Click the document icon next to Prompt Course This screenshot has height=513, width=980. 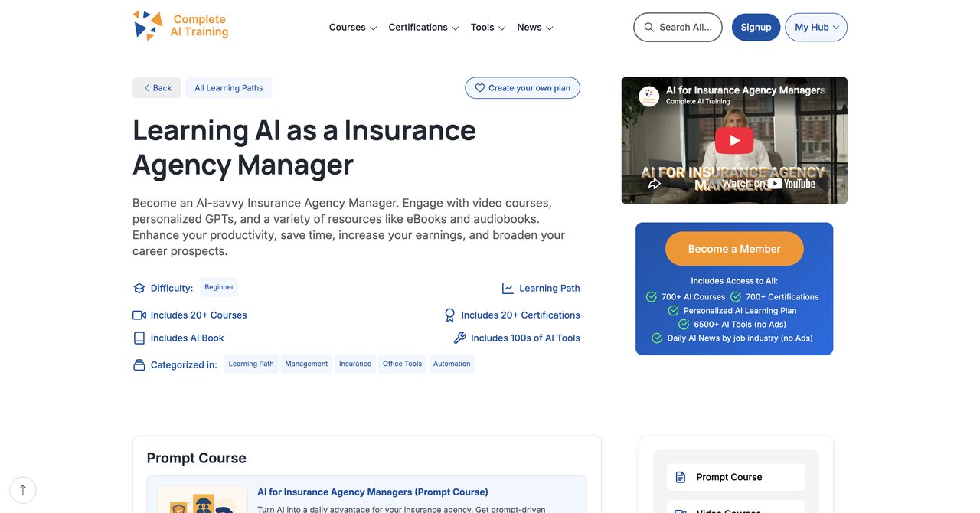pyautogui.click(x=681, y=477)
